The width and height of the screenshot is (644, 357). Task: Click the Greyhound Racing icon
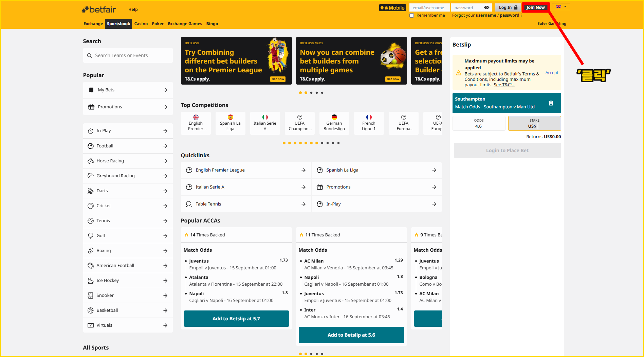[x=91, y=176]
